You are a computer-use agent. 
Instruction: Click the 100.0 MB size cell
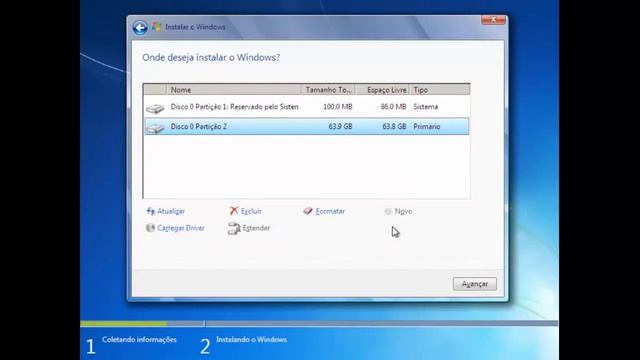[338, 107]
